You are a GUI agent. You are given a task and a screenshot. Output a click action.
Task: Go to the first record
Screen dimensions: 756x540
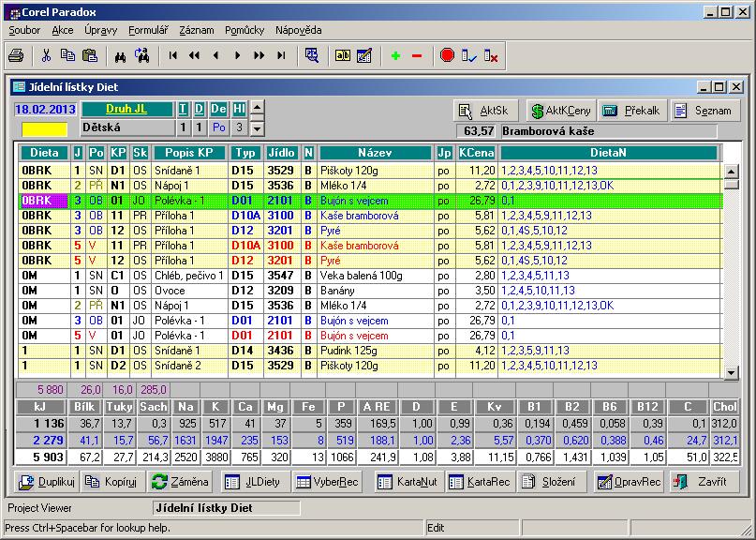point(172,55)
